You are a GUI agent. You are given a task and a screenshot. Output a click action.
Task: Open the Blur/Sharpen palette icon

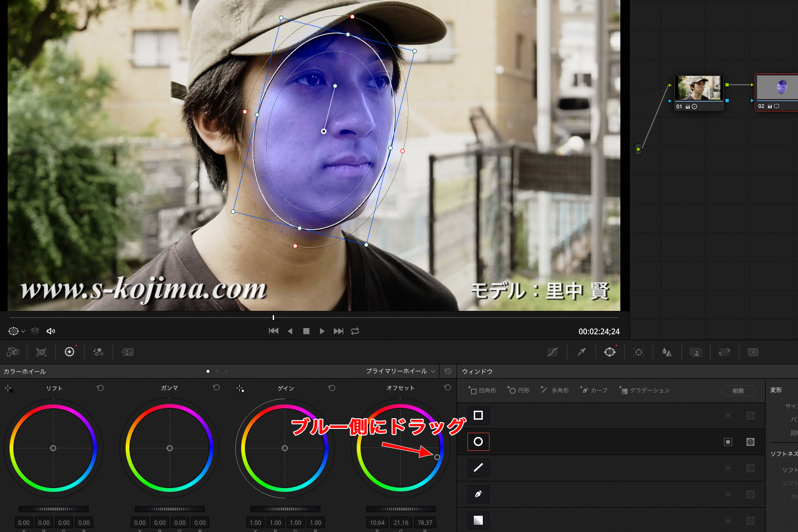[x=667, y=352]
